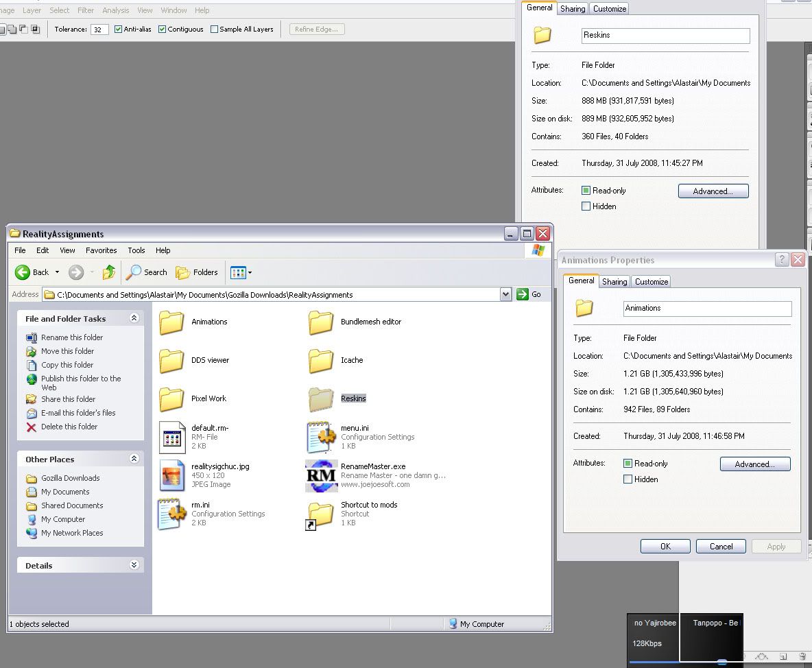
Task: Click the Up folder toolbar icon
Action: 108,272
